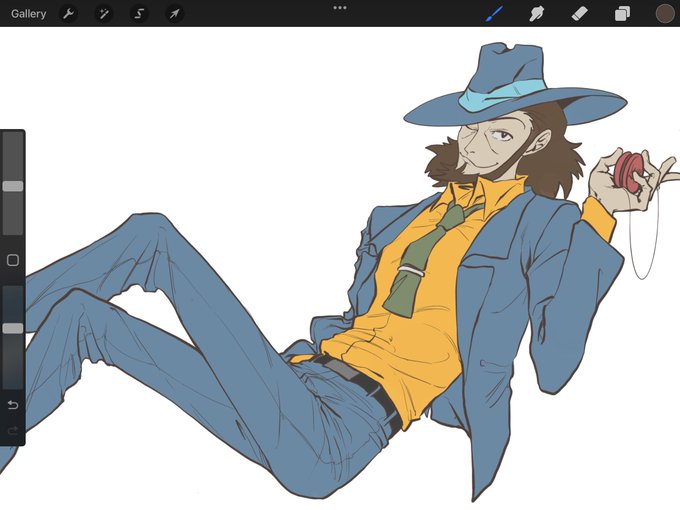Viewport: 680px width, 510px height.
Task: Activate the Transform arrow tool
Action: (x=174, y=14)
